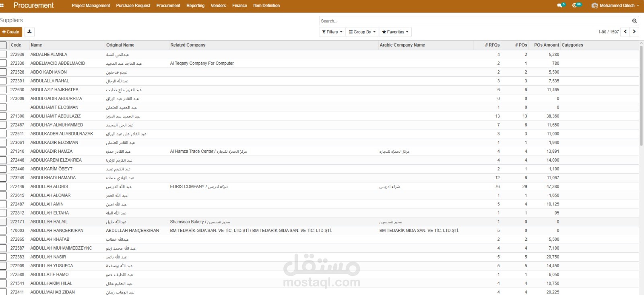Click the 1-80 / 1597 pager text
This screenshot has width=644, height=295.
click(608, 32)
